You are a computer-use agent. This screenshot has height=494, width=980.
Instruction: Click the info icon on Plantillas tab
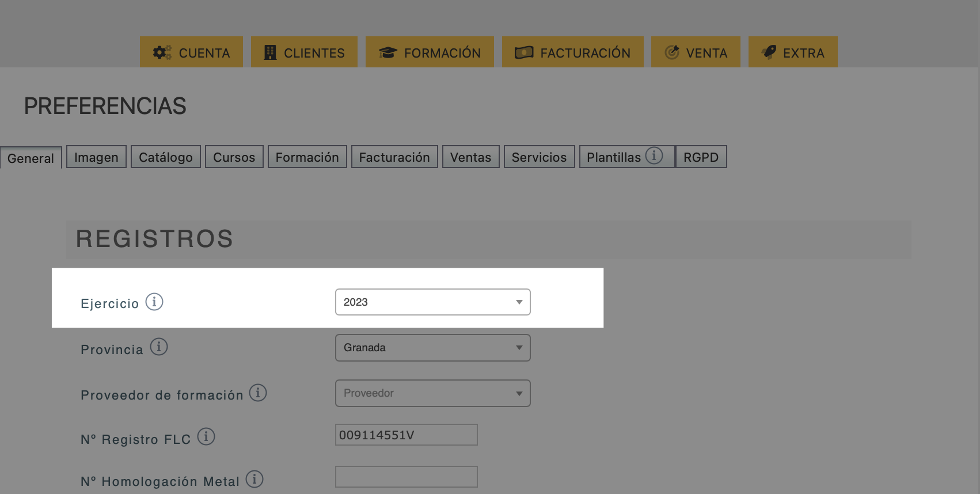pyautogui.click(x=654, y=155)
